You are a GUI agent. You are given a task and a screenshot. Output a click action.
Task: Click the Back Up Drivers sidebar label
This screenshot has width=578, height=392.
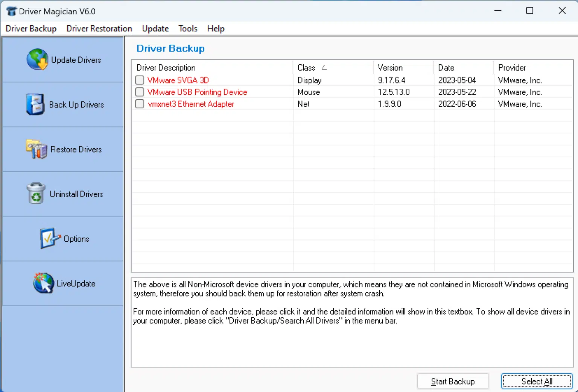(x=76, y=105)
